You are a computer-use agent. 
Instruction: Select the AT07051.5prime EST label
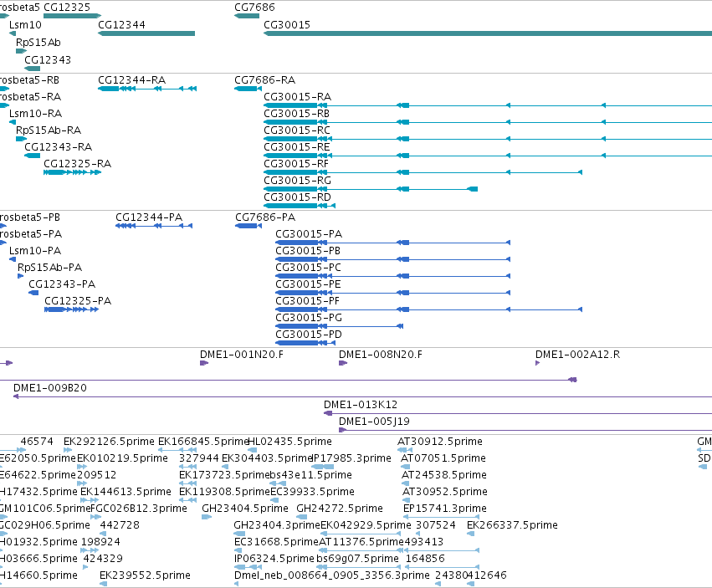pyautogui.click(x=443, y=458)
